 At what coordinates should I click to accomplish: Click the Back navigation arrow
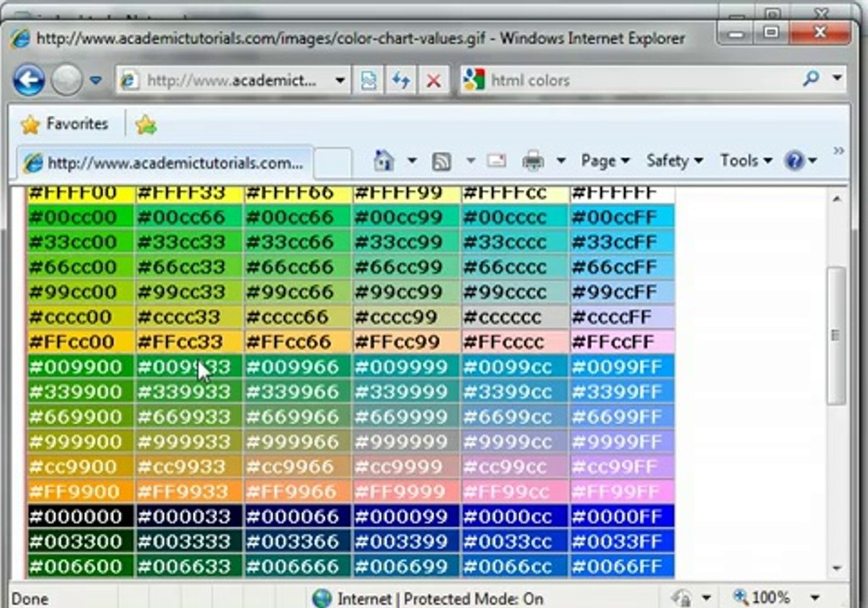(x=29, y=80)
